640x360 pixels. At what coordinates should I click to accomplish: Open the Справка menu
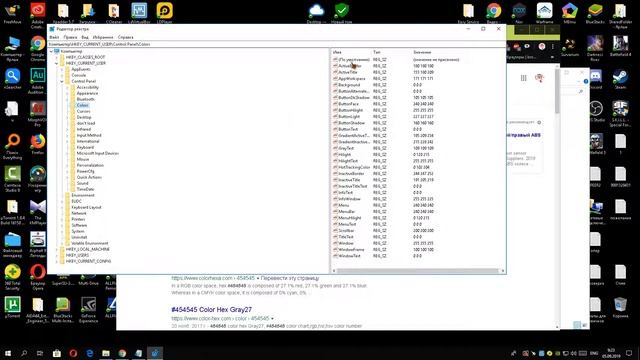125,37
